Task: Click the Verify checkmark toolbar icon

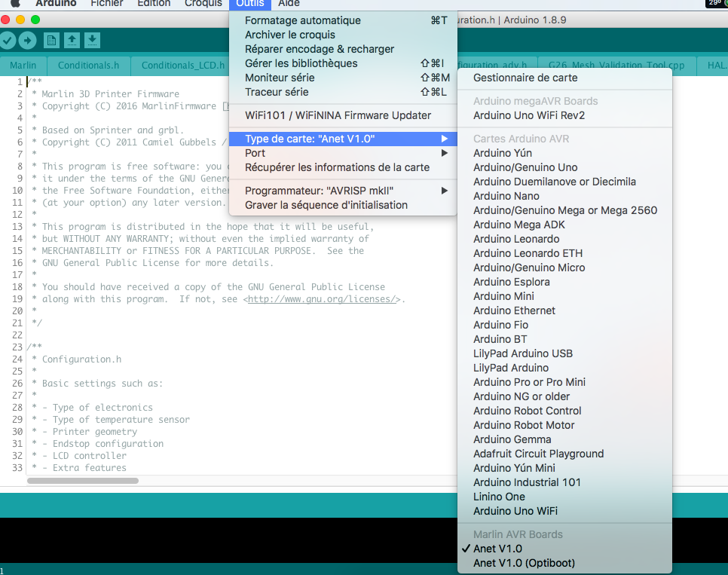Action: click(x=7, y=41)
